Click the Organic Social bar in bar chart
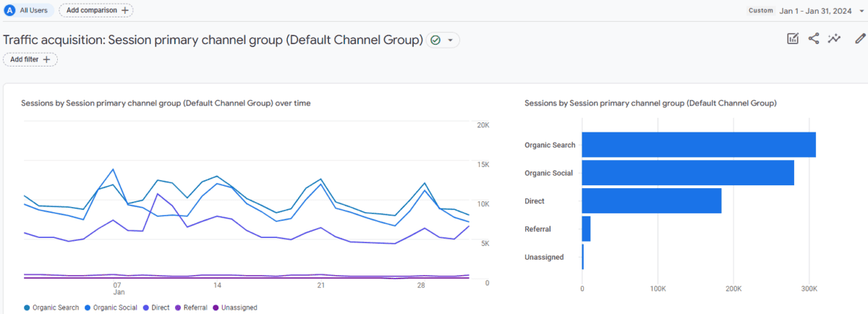The width and height of the screenshot is (868, 314). [x=688, y=173]
